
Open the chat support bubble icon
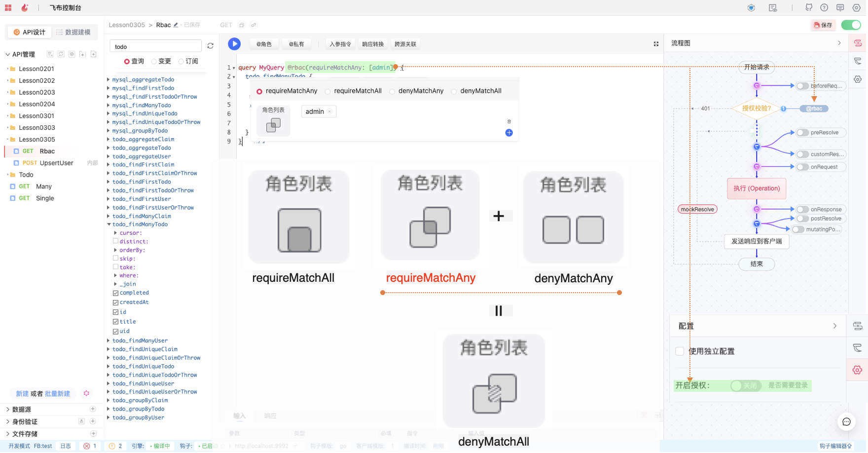tap(846, 421)
